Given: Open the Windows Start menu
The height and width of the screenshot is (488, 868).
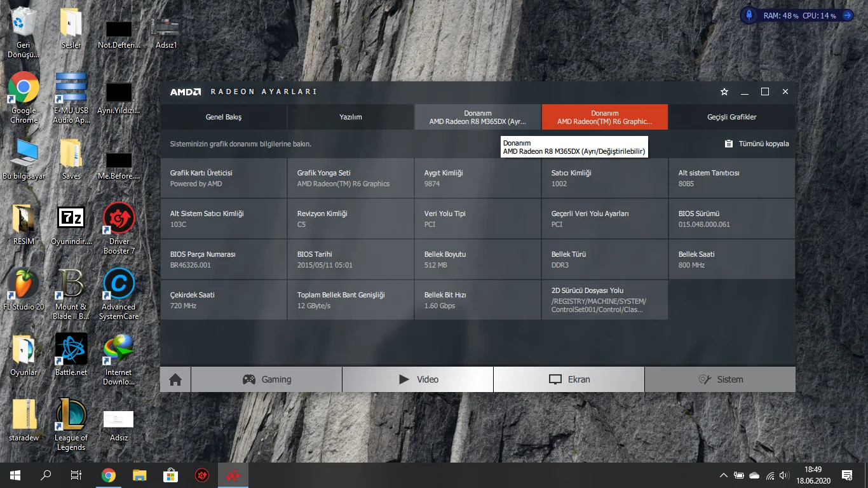Looking at the screenshot, I should 15,475.
